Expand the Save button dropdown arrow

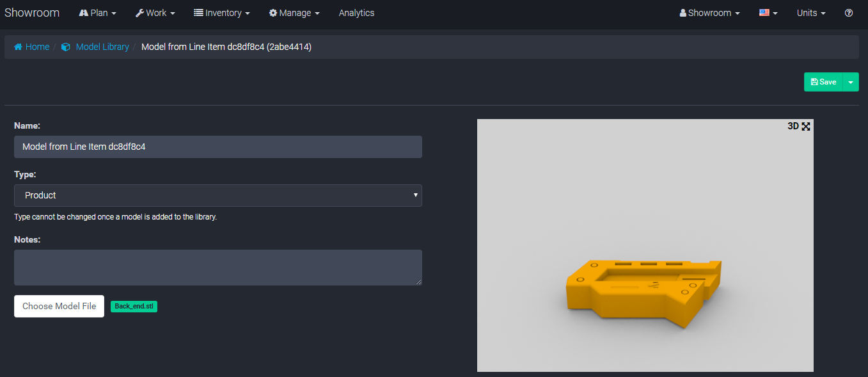click(x=851, y=82)
